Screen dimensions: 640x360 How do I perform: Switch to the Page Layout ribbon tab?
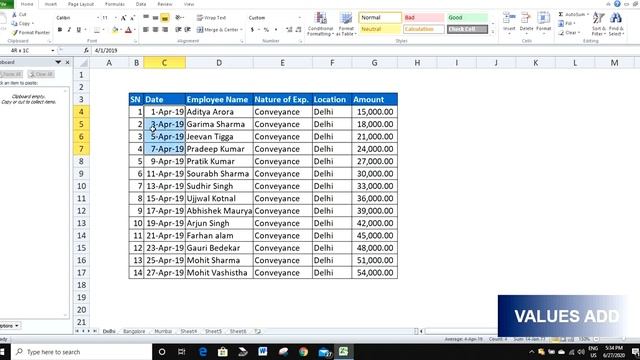[81, 4]
